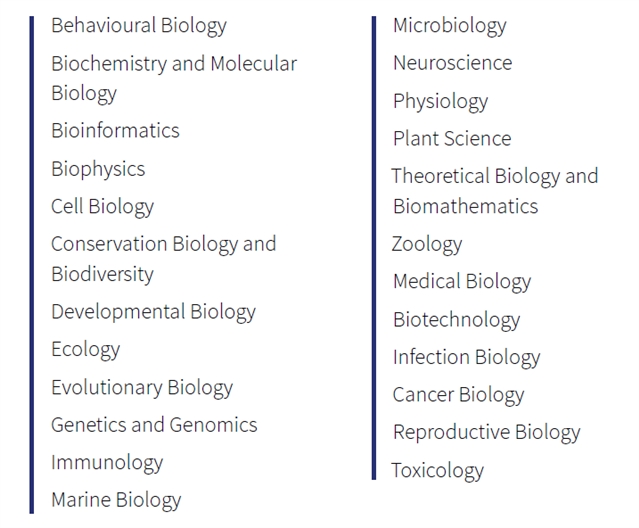
Task: Choose the Neuroscience topic
Action: coord(453,63)
